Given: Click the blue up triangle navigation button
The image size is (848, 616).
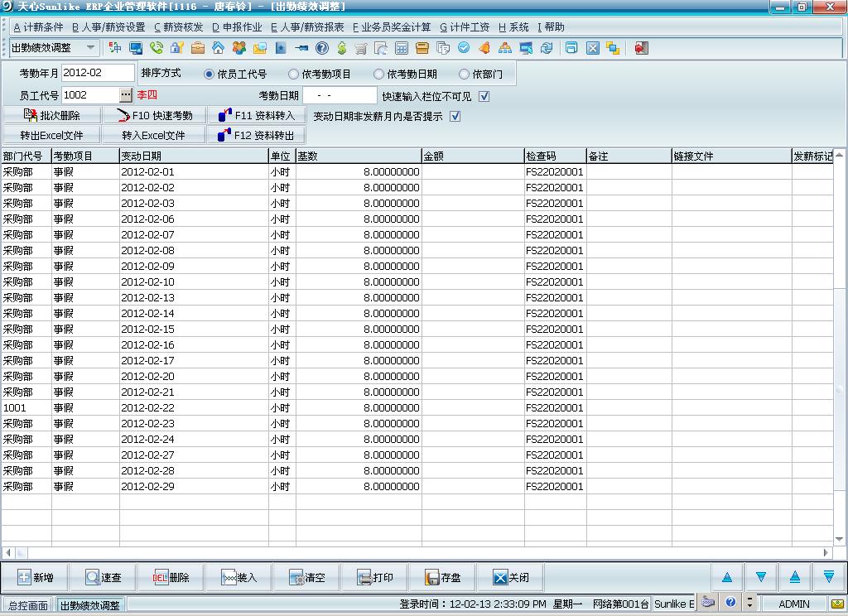Looking at the screenshot, I should (x=727, y=578).
